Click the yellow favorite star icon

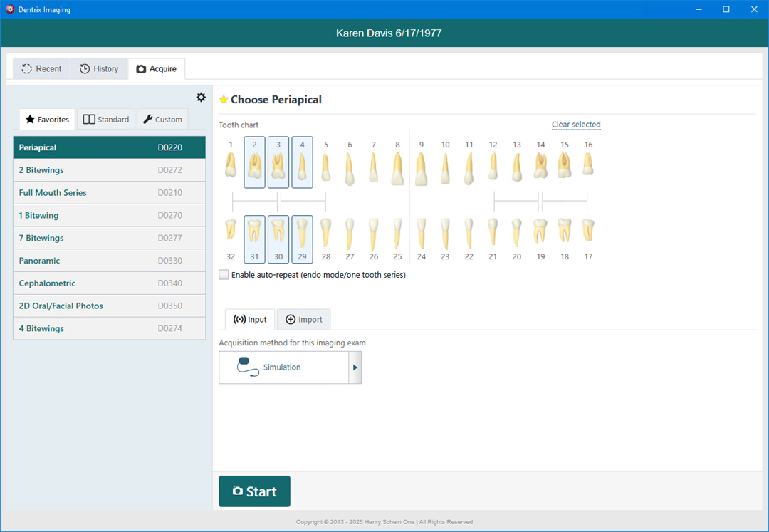point(224,100)
